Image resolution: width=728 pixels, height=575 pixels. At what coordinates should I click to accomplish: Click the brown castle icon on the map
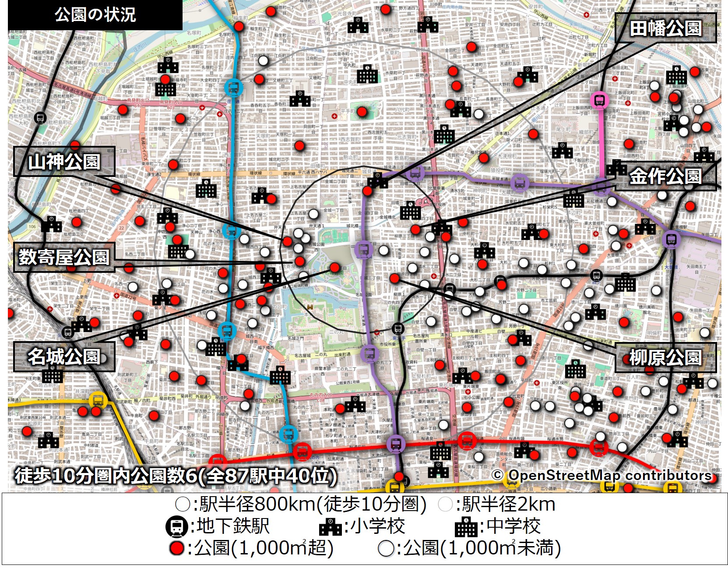click(310, 307)
